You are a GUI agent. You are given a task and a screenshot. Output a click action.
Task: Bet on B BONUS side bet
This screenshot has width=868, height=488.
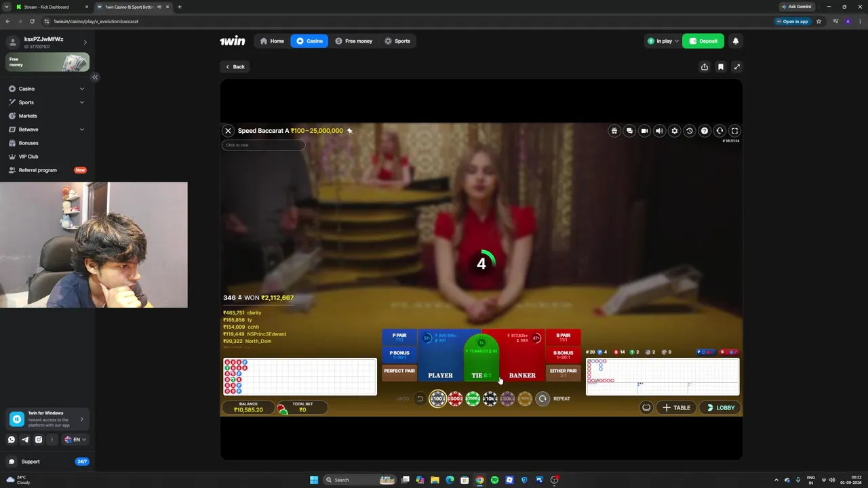[x=564, y=354]
